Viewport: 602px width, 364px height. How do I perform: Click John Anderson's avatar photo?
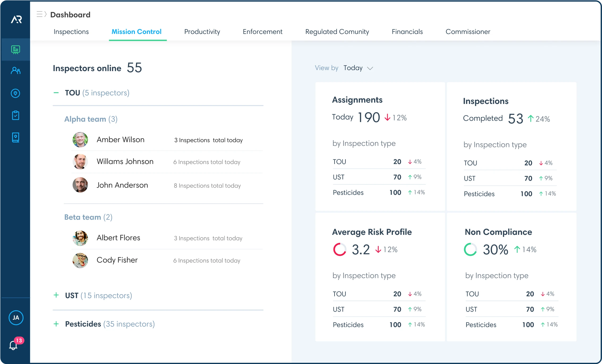(x=80, y=185)
